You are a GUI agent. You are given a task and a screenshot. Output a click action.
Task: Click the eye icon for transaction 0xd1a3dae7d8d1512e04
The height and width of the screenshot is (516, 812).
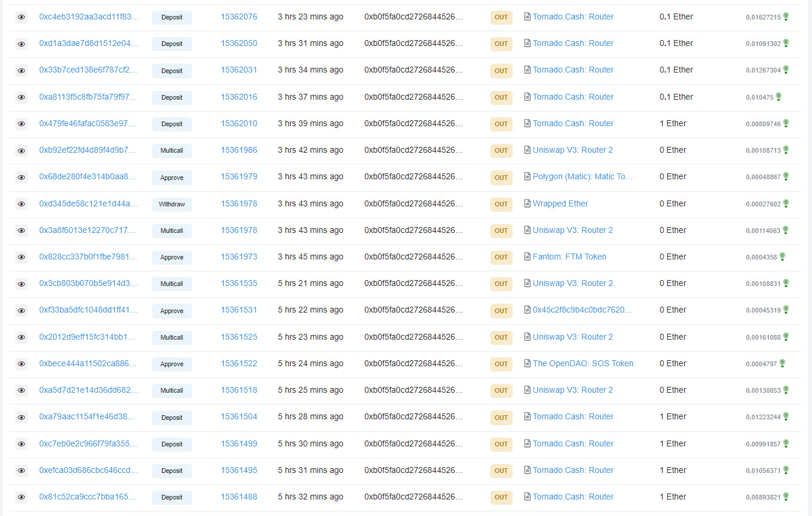(21, 44)
